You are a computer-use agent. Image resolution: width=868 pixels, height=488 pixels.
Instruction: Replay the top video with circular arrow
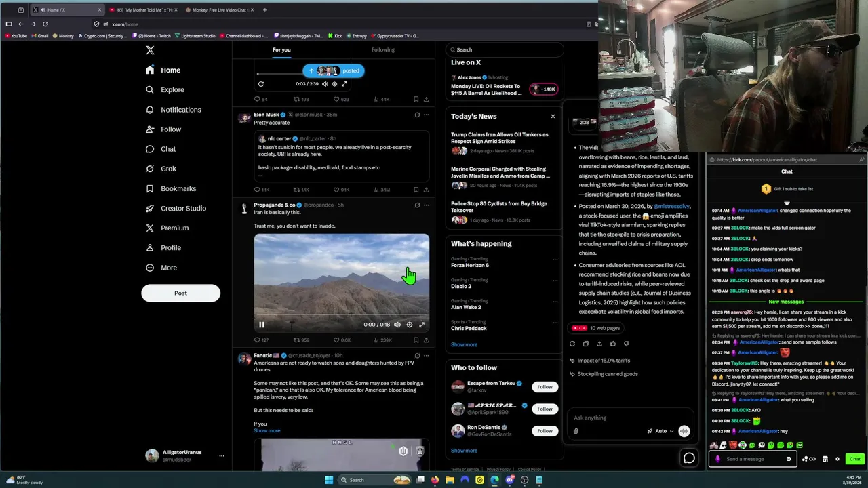260,84
